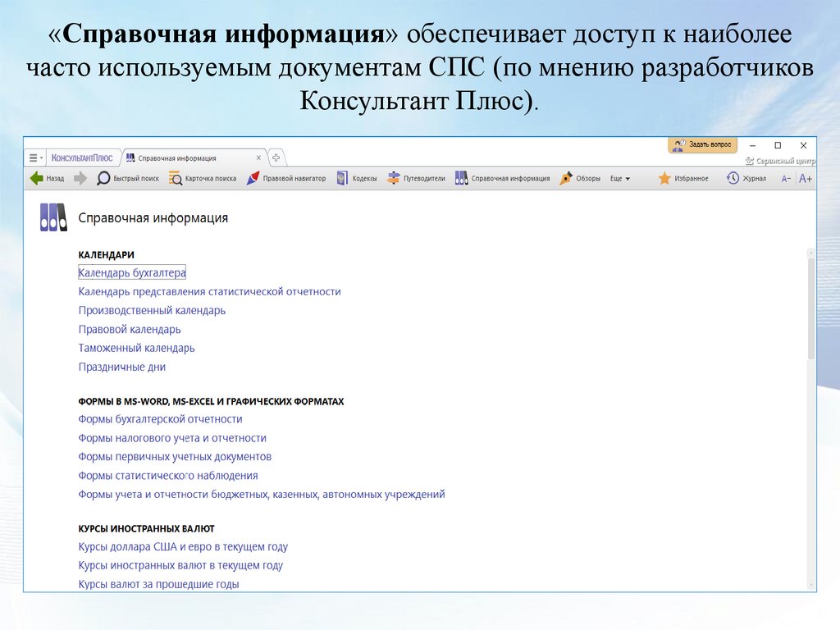The height and width of the screenshot is (630, 840).
Task: Open Обзоры pen icon
Action: [x=566, y=178]
